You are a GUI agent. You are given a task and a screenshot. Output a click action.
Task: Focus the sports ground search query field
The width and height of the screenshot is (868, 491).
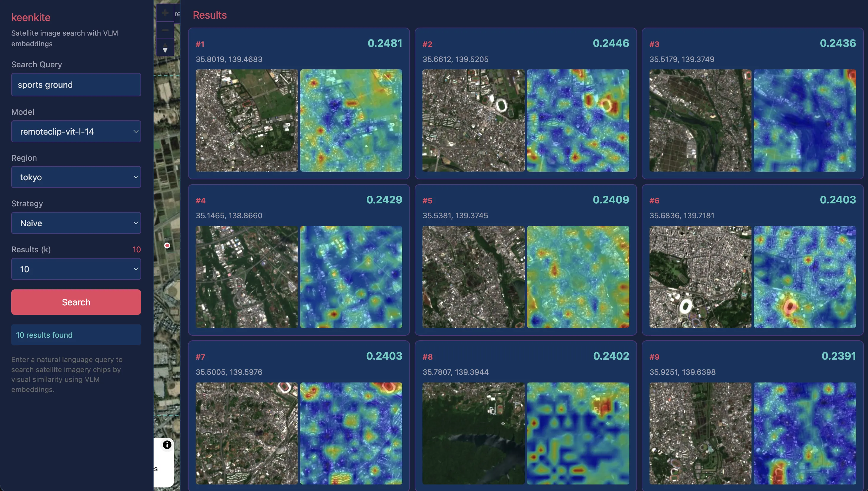point(76,85)
